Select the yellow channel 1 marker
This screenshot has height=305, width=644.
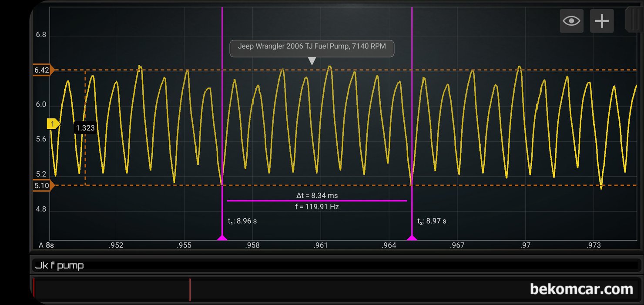53,124
